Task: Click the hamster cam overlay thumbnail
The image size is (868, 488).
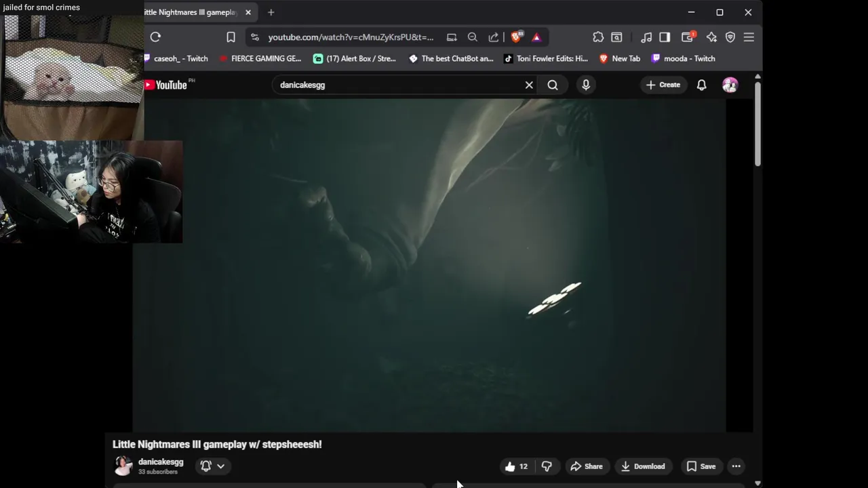Action: 72,77
